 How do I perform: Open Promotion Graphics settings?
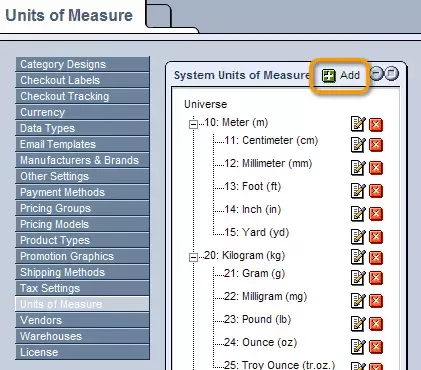point(82,256)
